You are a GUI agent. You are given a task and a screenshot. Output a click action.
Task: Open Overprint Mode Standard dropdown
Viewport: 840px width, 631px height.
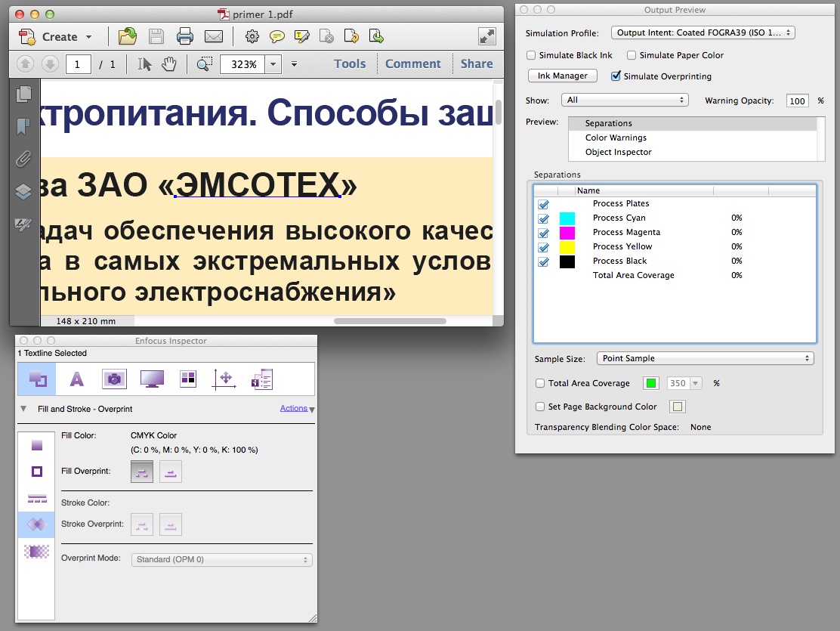tap(222, 560)
